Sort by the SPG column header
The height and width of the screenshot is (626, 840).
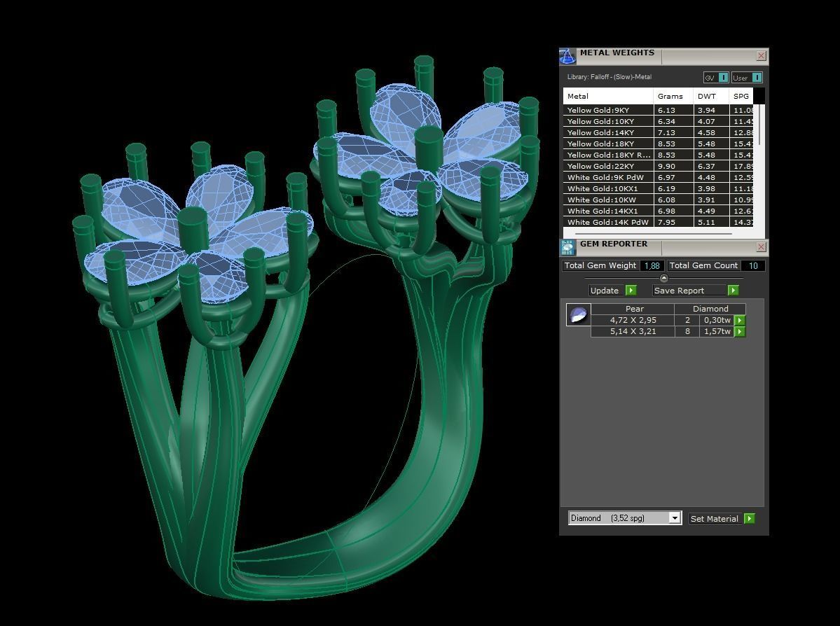pos(741,97)
